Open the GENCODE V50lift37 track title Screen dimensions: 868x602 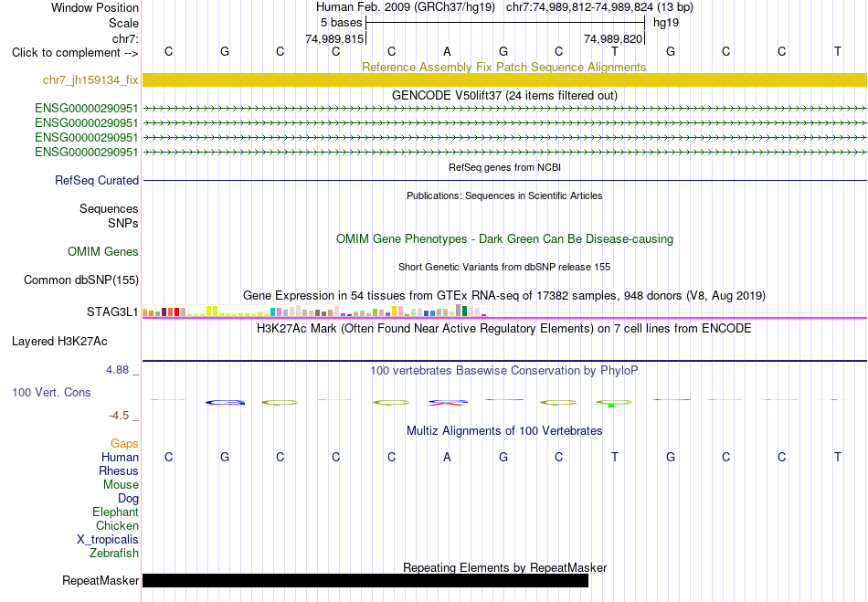pyautogui.click(x=504, y=95)
